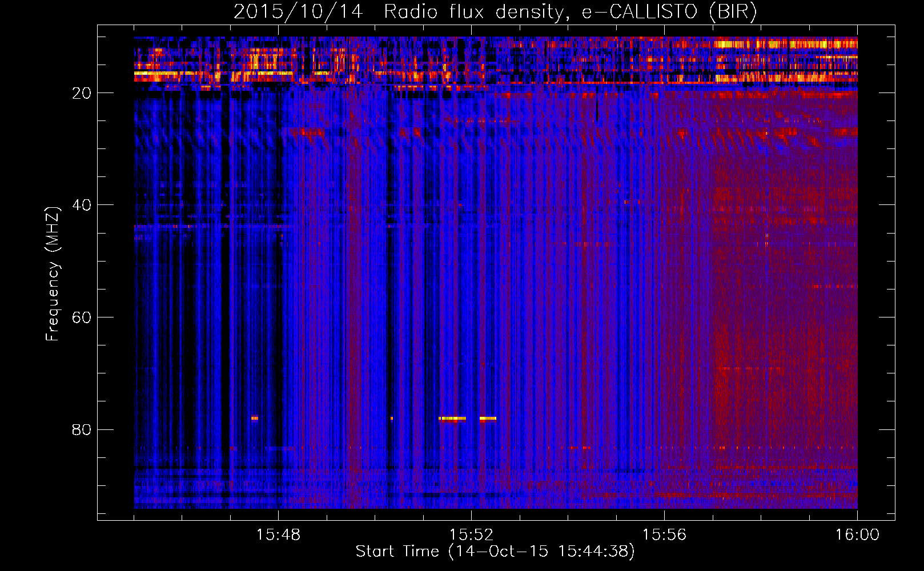The width and height of the screenshot is (924, 571).
Task: Click the 16:00 time tick label
Action: pyautogui.click(x=857, y=535)
